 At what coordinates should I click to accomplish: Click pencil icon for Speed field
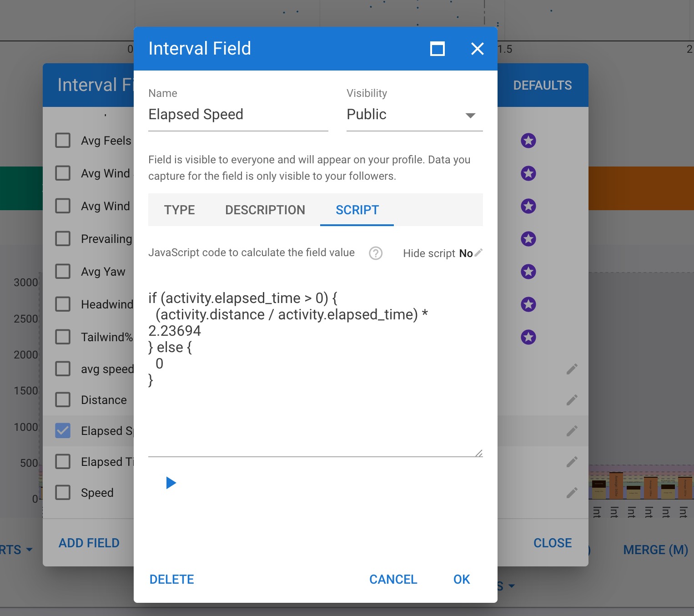tap(572, 493)
